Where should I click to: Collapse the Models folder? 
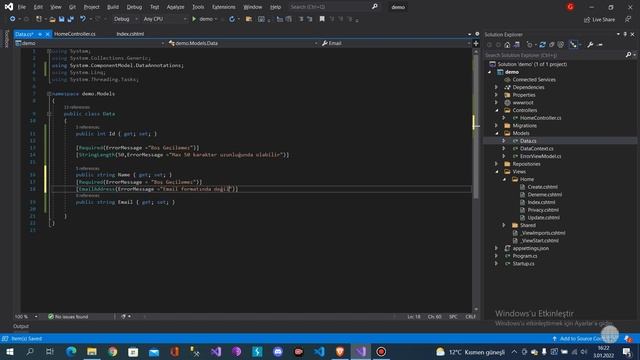click(496, 133)
